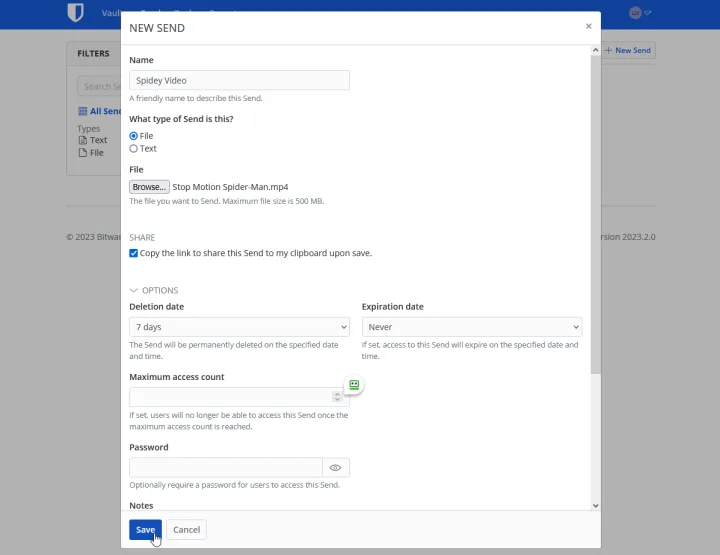The image size is (720, 555).
Task: Cancel the new Send dialog
Action: pyautogui.click(x=186, y=530)
